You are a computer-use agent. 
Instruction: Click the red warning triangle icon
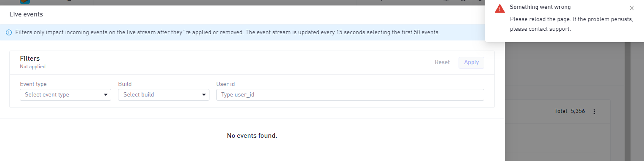[x=500, y=8]
